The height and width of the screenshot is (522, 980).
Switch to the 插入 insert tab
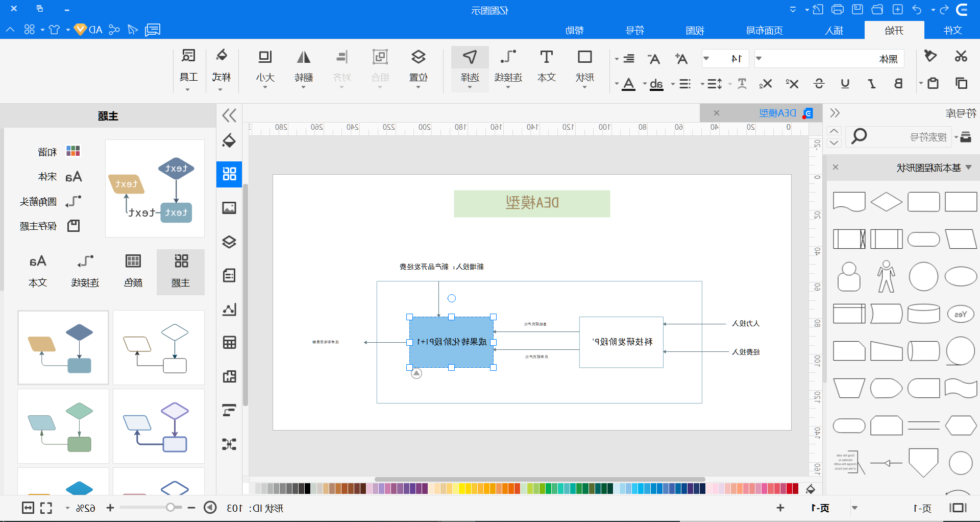[834, 30]
